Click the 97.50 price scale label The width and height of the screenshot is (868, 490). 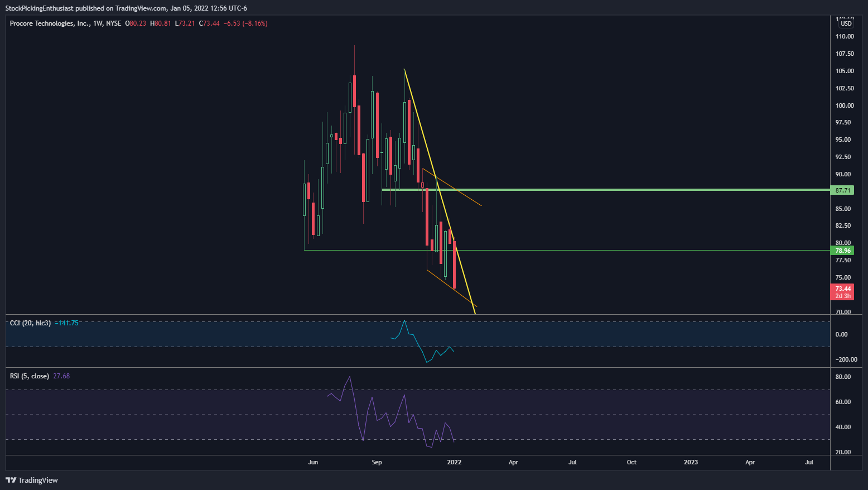(x=843, y=122)
